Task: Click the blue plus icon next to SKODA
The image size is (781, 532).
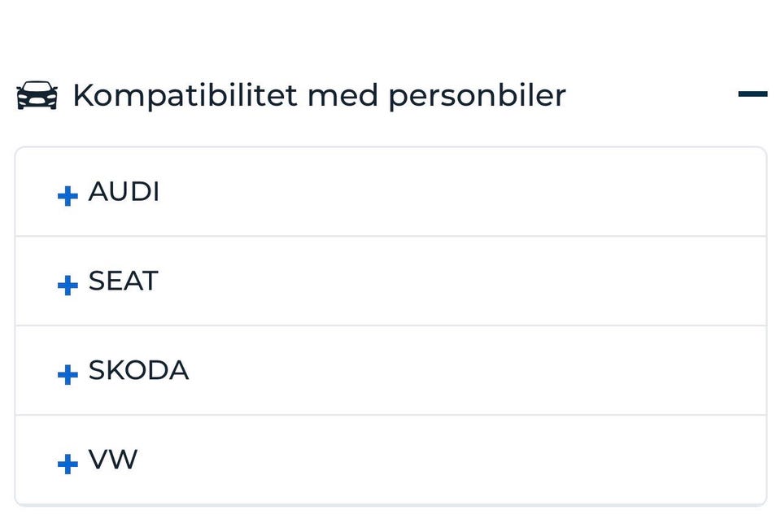Action: 68,374
